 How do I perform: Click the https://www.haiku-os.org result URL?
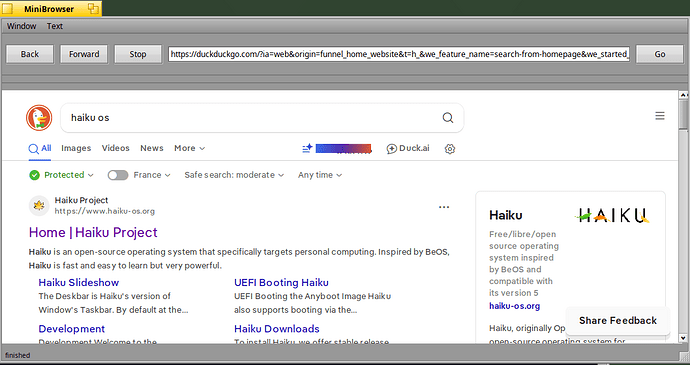pyautogui.click(x=105, y=211)
